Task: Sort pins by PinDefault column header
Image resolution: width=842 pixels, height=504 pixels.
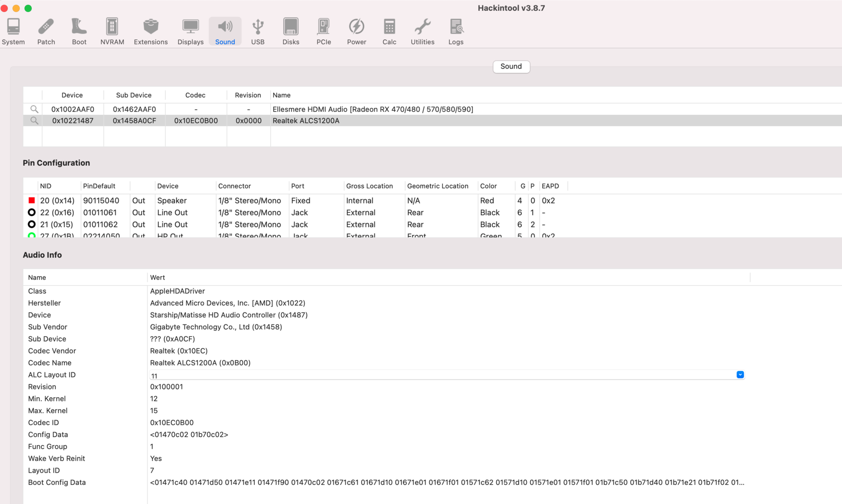Action: [x=99, y=186]
